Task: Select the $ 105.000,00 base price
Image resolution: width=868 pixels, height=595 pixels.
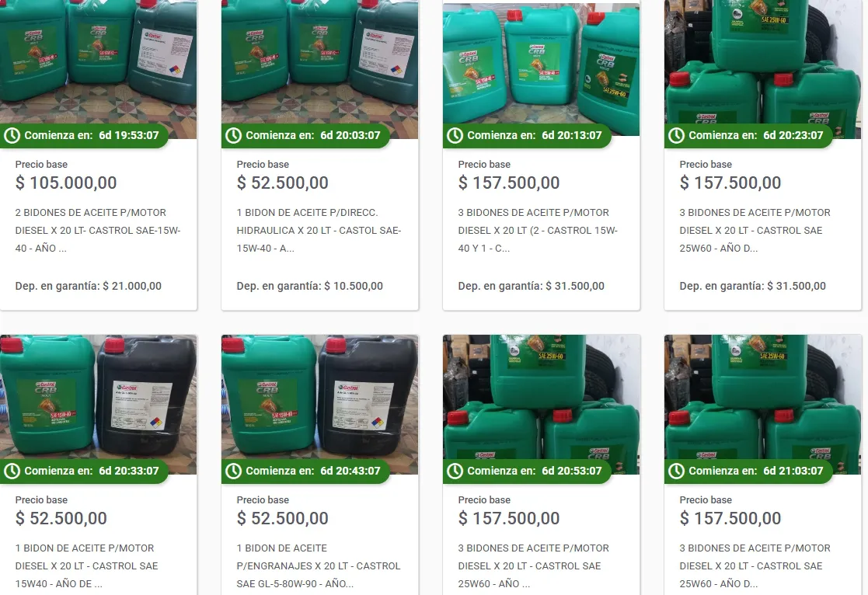Action: (66, 183)
